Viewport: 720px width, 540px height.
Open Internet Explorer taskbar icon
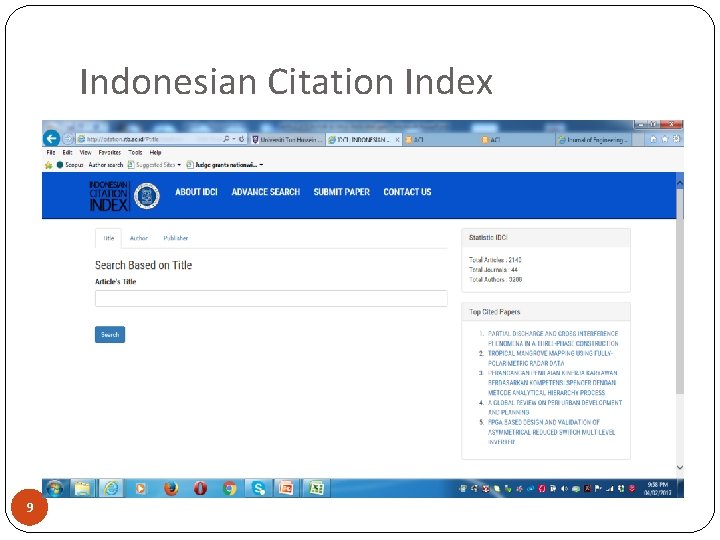coord(111,488)
